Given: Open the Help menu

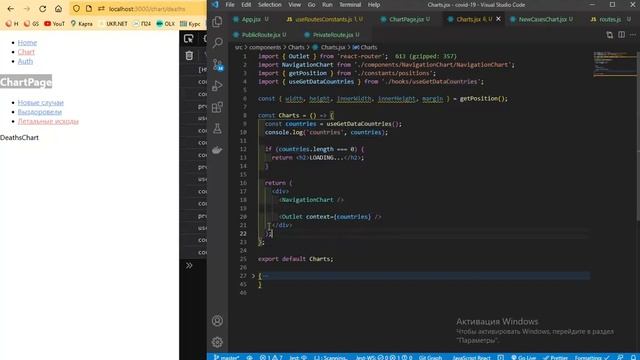Looking at the screenshot, I should tap(374, 4).
